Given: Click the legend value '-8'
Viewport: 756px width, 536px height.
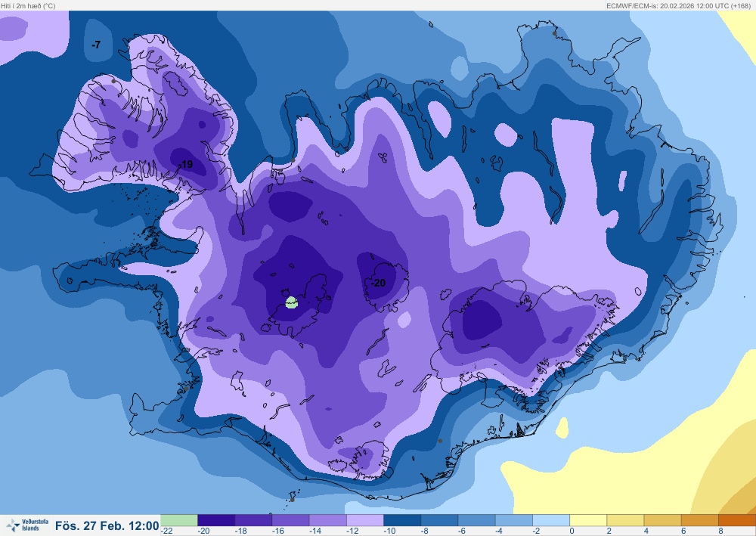Looking at the screenshot, I should (424, 531).
